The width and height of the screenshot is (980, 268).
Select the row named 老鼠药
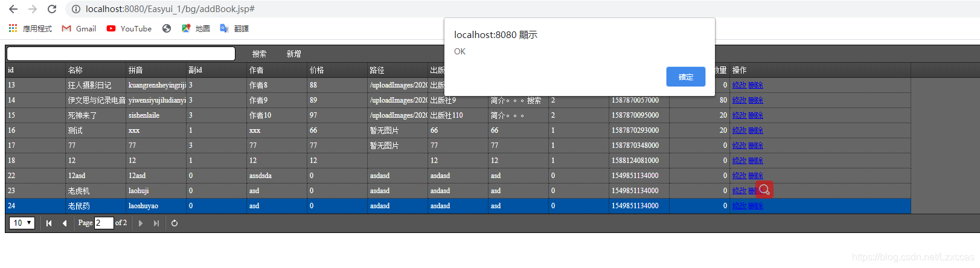tap(458, 206)
